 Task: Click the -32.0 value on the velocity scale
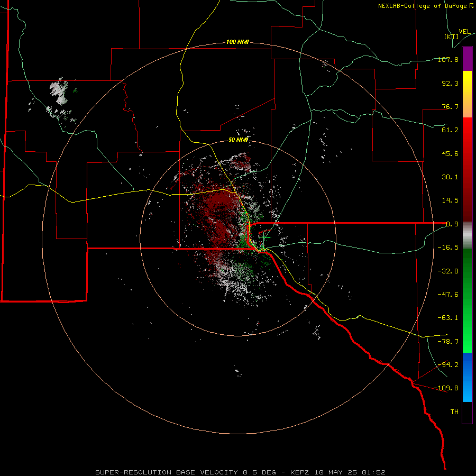(448, 271)
